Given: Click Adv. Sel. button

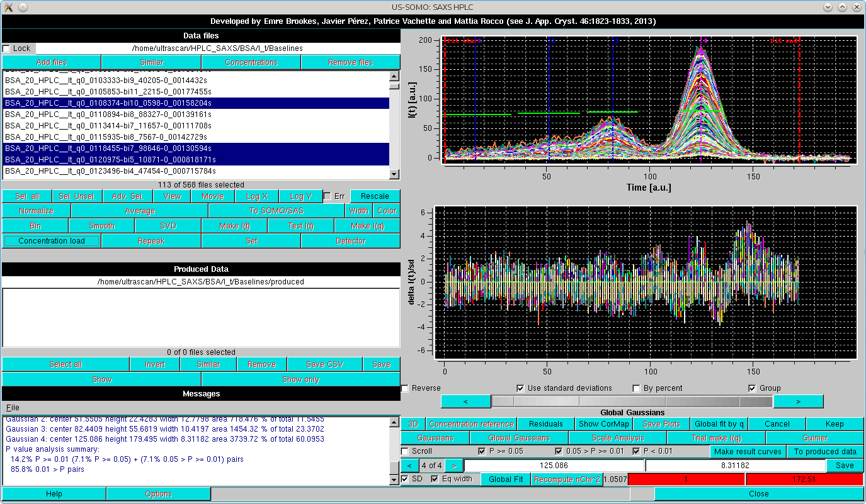Looking at the screenshot, I should click(x=128, y=196).
